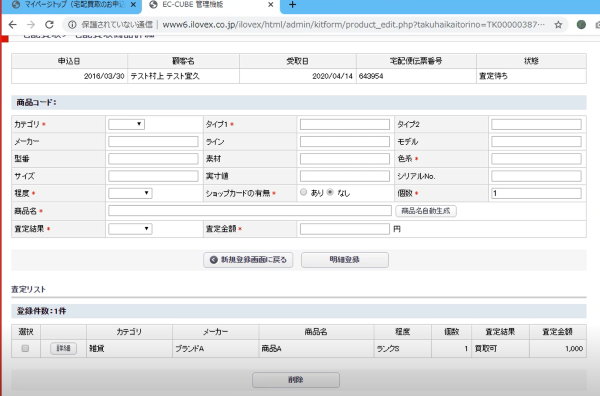Screen dimensions: 600x396
Task: Click the モデル input field
Action: [x=536, y=142]
